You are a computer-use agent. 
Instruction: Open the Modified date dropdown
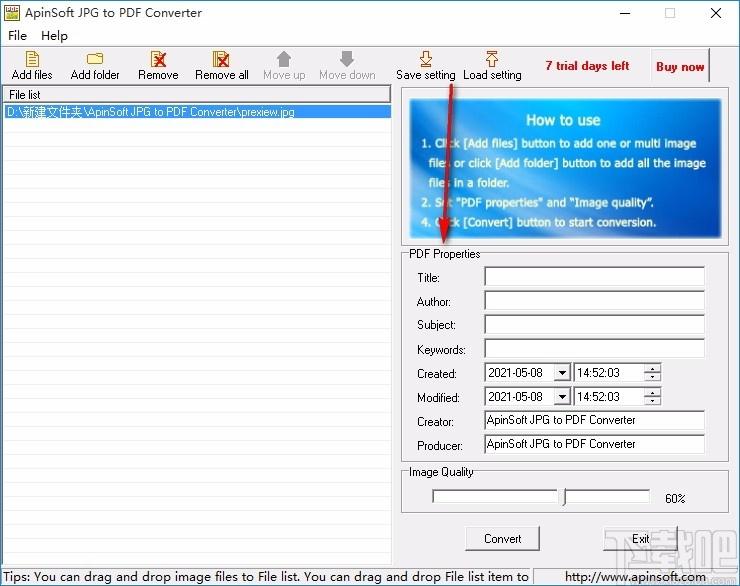pos(561,397)
